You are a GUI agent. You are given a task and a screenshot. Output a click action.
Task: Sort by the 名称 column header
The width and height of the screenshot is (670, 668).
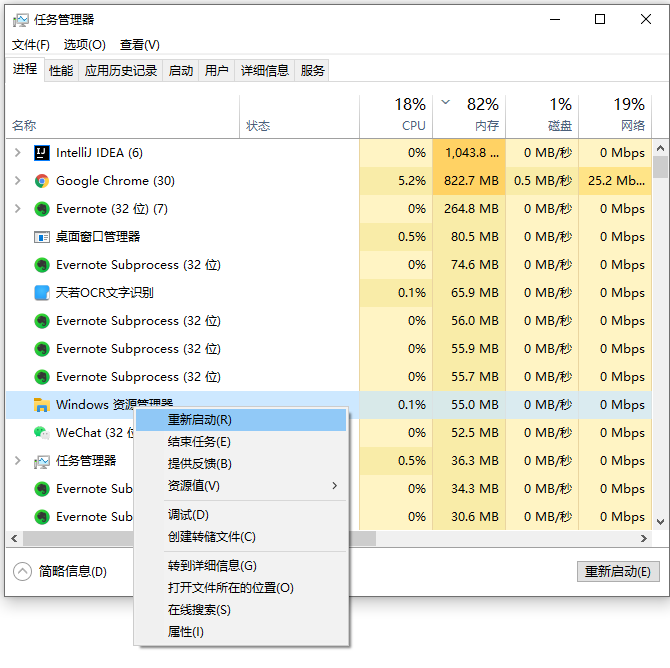[x=122, y=116]
